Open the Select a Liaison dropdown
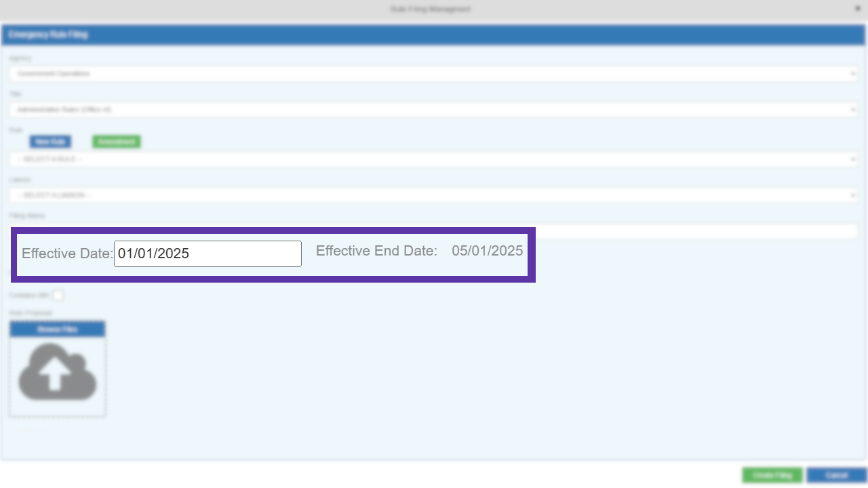Screen dimensions: 868x488 tap(433, 195)
